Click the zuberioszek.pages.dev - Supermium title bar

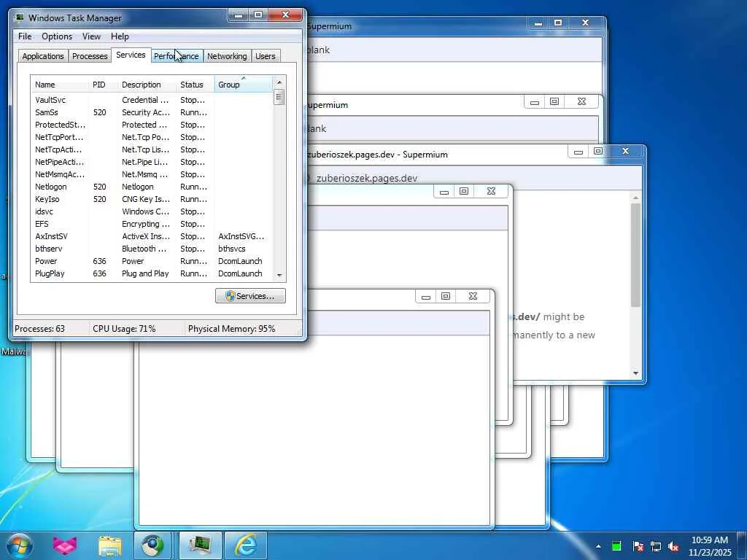pos(436,154)
